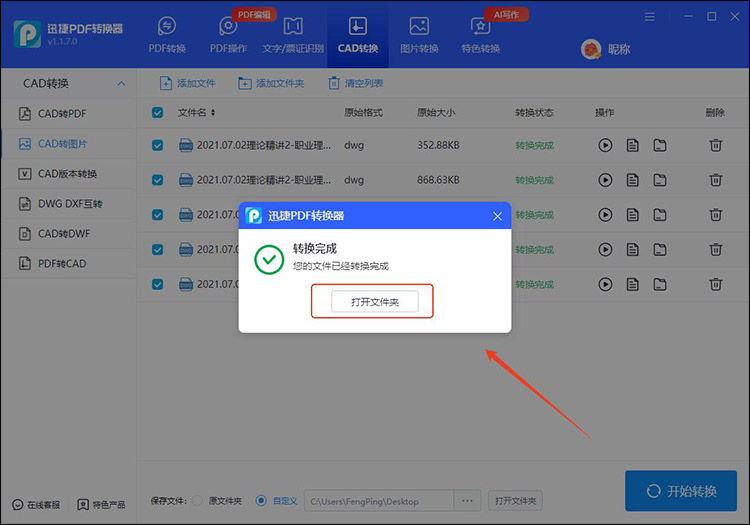Click bottom 打开文件夹 button

pyautogui.click(x=515, y=501)
